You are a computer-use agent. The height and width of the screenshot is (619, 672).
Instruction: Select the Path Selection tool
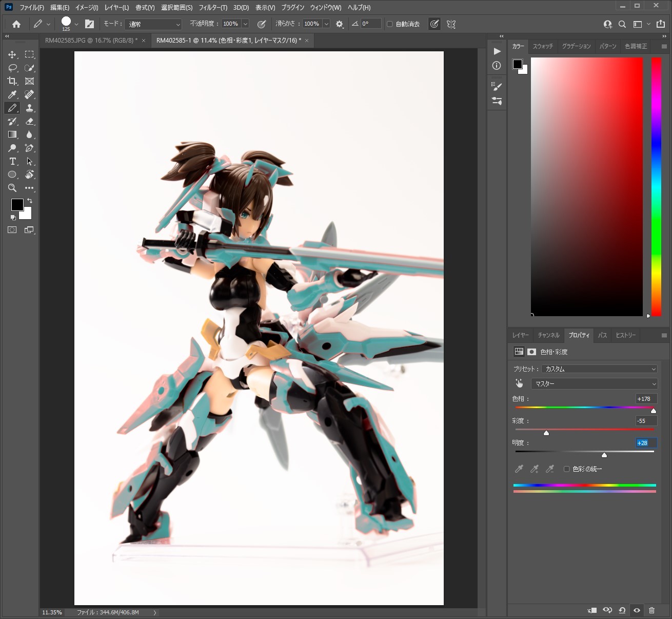pos(30,161)
